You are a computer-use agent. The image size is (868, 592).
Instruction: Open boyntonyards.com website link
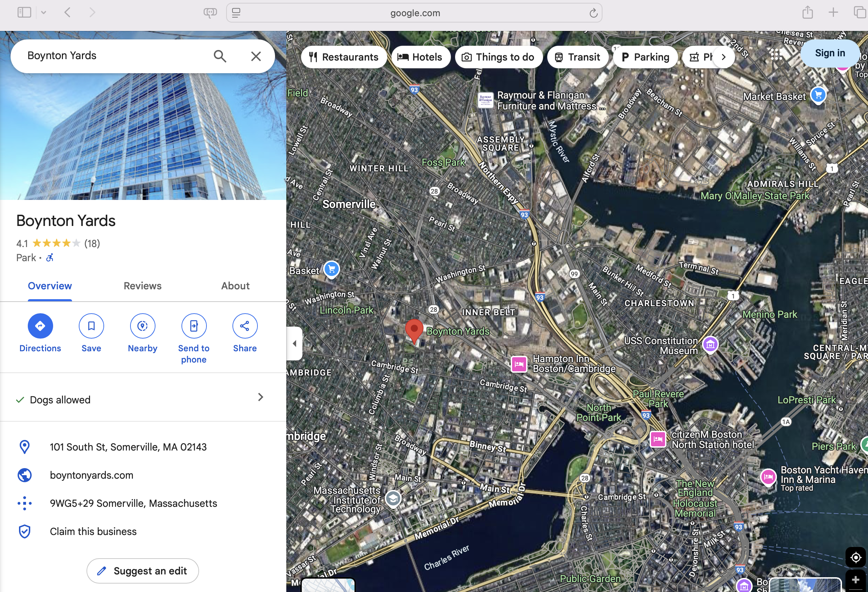click(x=91, y=475)
